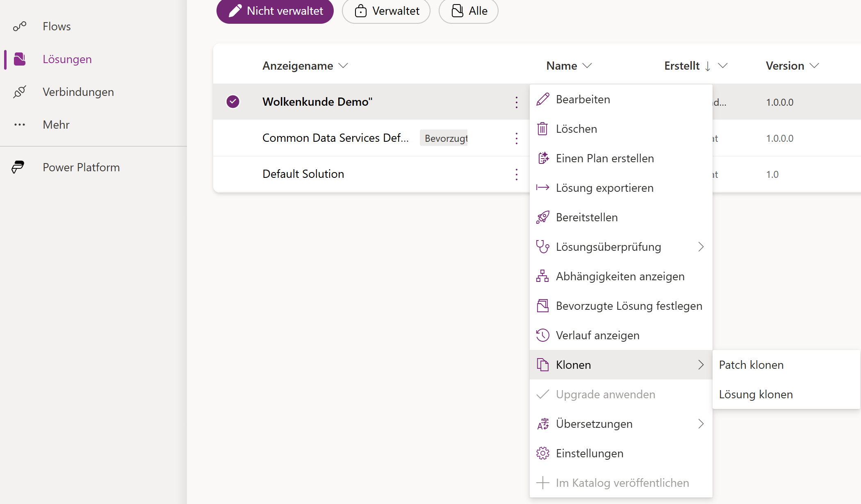
Task: Select Abhängigkeiten anzeigen menu entry
Action: [x=621, y=276]
